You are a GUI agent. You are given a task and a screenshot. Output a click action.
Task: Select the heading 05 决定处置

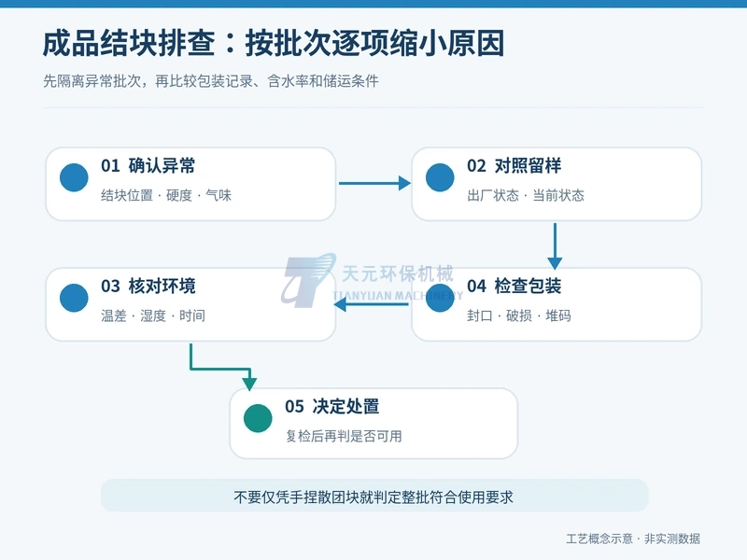[x=332, y=407]
